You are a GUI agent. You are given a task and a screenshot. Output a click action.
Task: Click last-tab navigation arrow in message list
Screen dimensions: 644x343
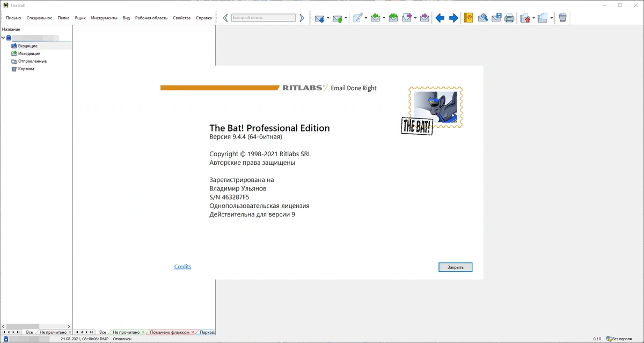point(92,332)
